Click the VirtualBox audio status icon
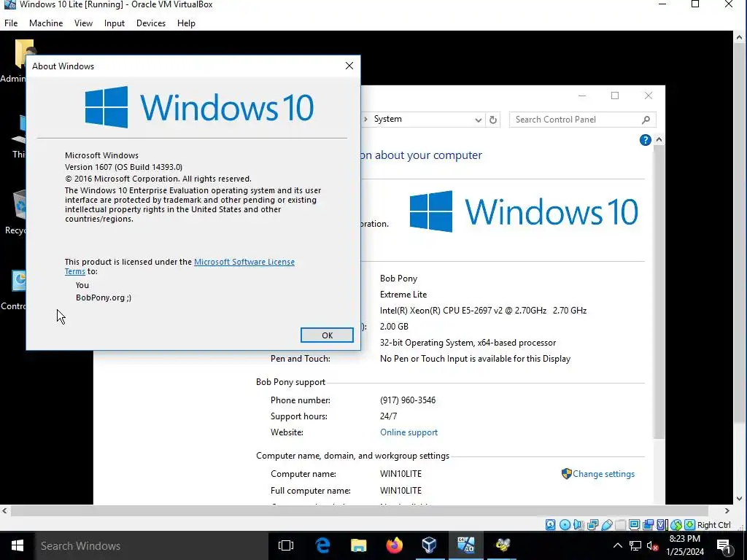Image resolution: width=747 pixels, height=560 pixels. point(578,525)
